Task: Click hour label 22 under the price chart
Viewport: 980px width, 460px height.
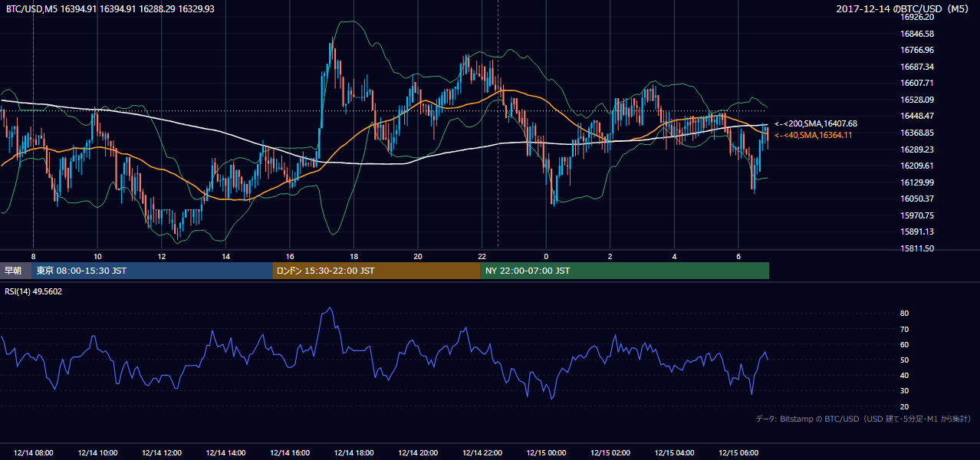Action: pos(482,256)
